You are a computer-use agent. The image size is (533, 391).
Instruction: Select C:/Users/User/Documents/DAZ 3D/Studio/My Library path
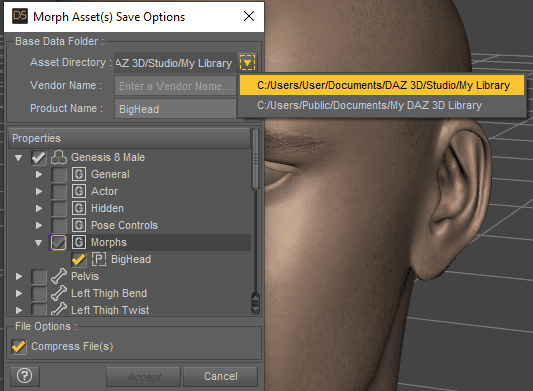(x=382, y=85)
